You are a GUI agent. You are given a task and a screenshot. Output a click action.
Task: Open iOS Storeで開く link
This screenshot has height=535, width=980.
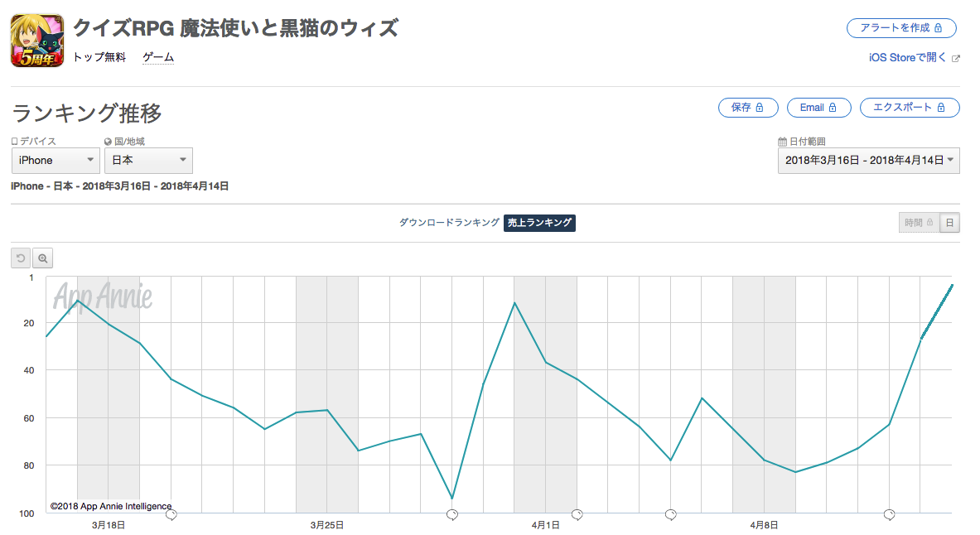pos(907,57)
